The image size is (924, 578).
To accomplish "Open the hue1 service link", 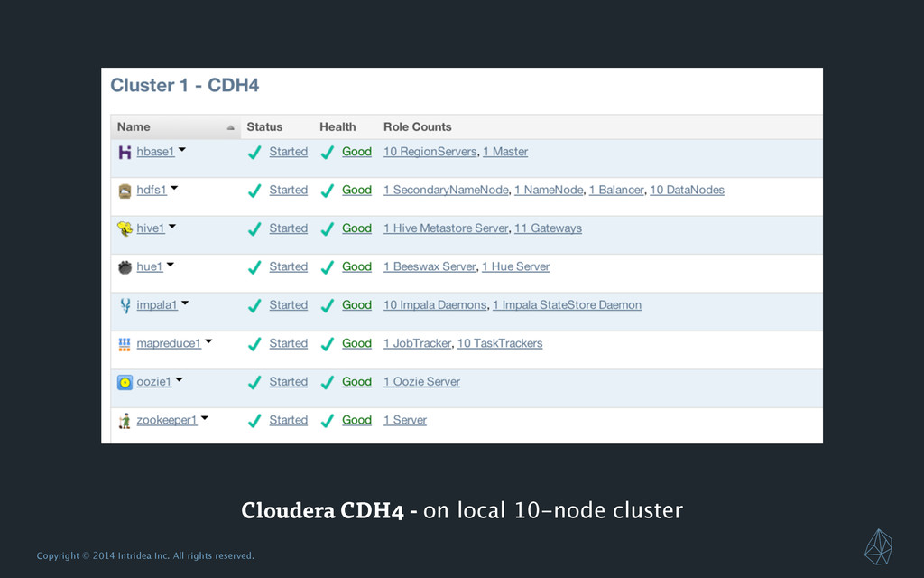I will tap(150, 266).
